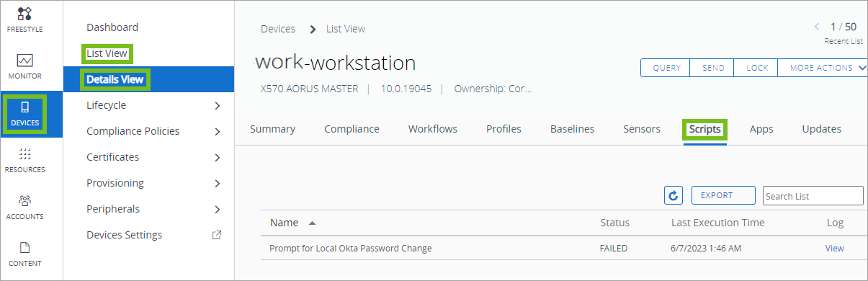The height and width of the screenshot is (281, 868).
Task: Switch to the Summary tab
Action: pos(272,129)
